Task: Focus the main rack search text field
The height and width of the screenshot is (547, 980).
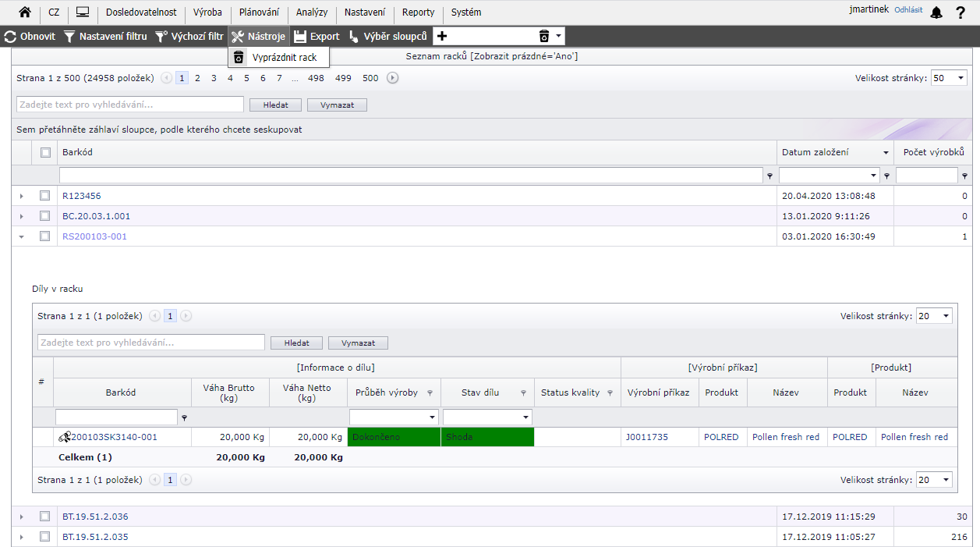Action: click(130, 105)
